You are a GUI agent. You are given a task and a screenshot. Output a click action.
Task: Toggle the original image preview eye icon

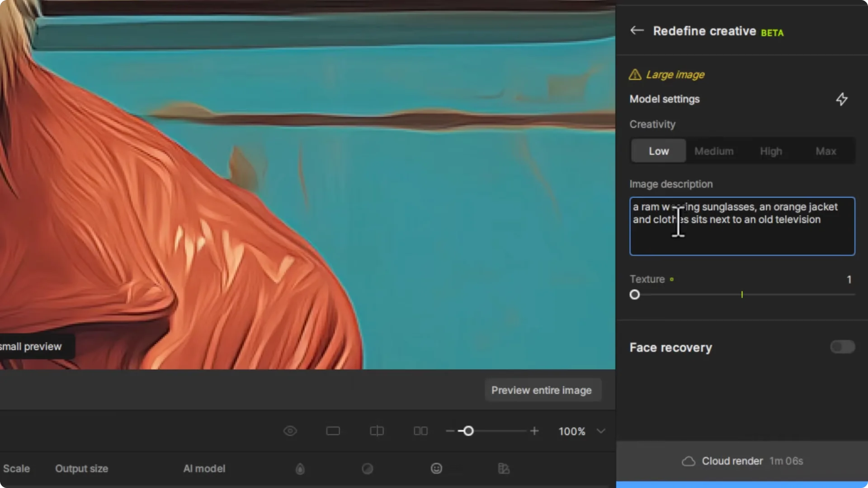click(x=290, y=431)
